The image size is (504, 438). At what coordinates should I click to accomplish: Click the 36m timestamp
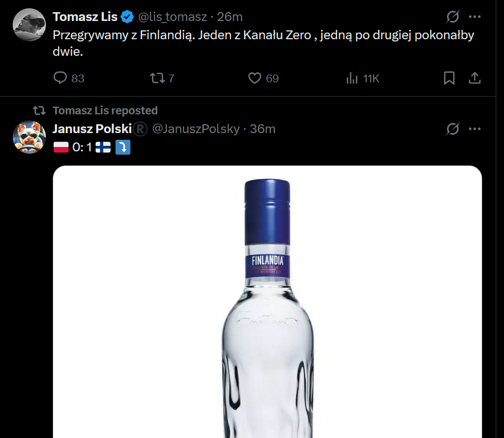point(262,129)
